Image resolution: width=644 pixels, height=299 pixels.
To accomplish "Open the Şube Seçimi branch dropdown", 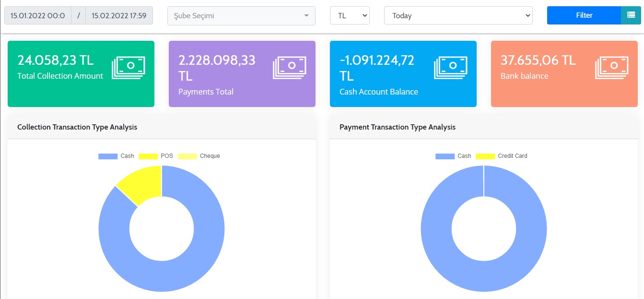I will click(x=241, y=16).
